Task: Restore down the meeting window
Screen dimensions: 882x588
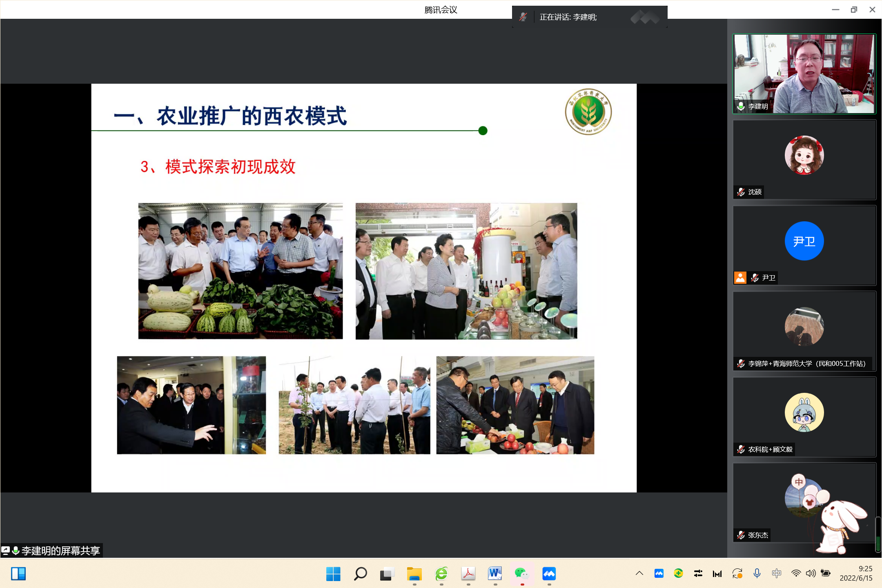Action: pyautogui.click(x=854, y=9)
